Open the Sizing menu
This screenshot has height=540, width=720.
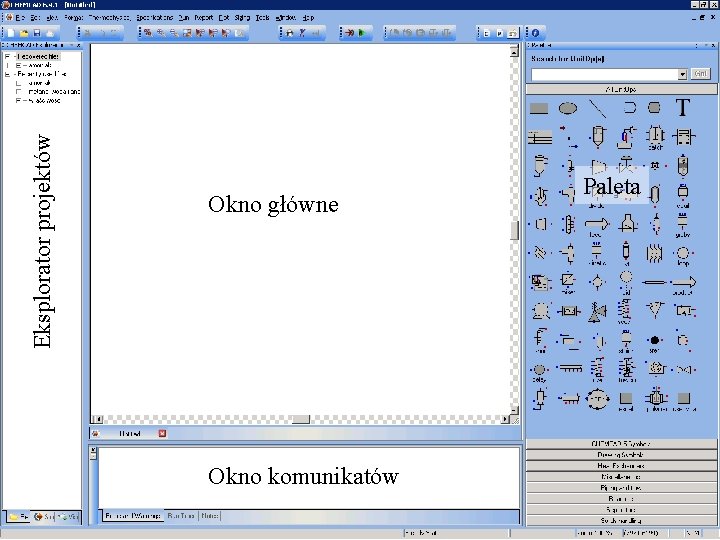coord(242,17)
